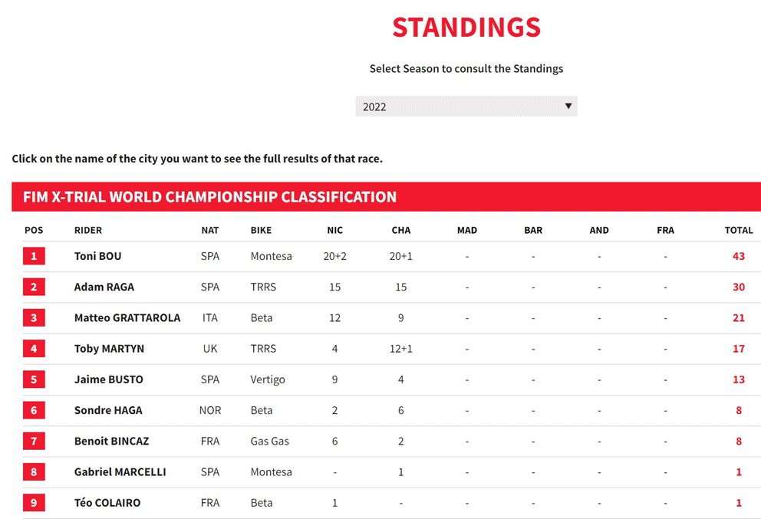Open the 2022 season dropdown

[x=466, y=107]
